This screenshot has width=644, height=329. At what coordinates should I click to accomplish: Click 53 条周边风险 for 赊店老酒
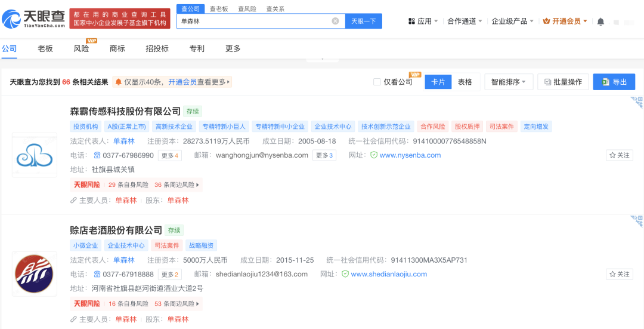click(x=174, y=304)
